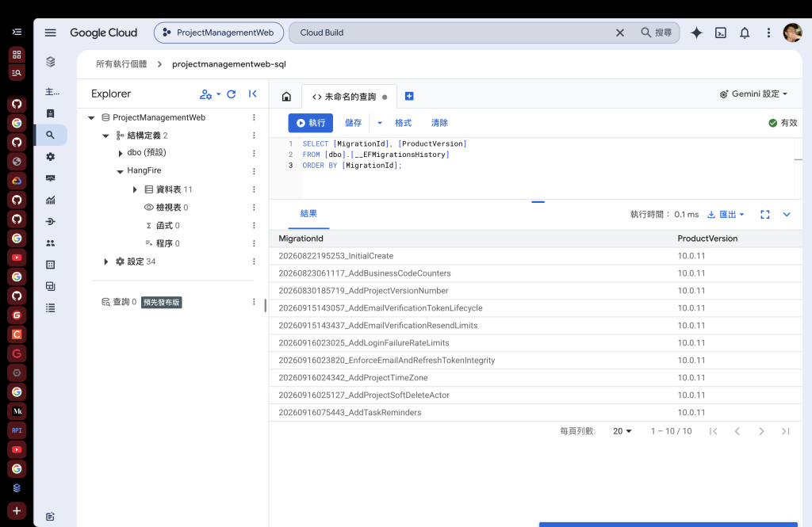This screenshot has width=812, height=527.
Task: Open more options for ProjectManagementWeb database
Action: 254,117
